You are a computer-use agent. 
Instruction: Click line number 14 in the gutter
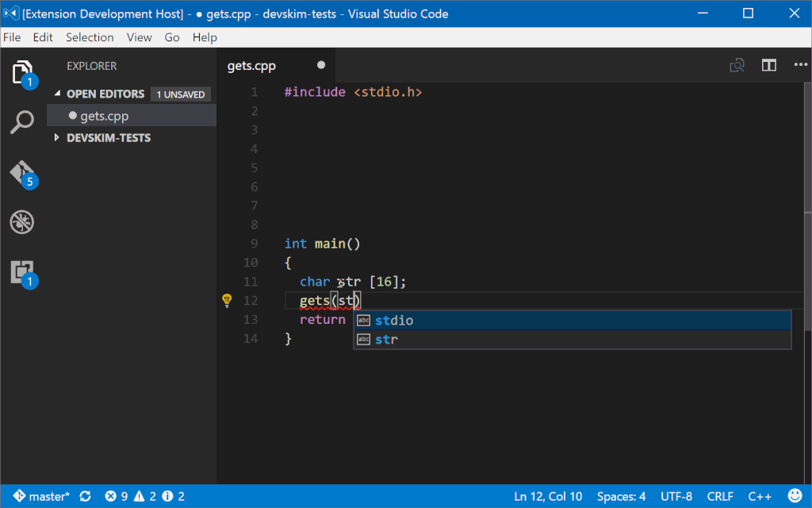(x=251, y=338)
